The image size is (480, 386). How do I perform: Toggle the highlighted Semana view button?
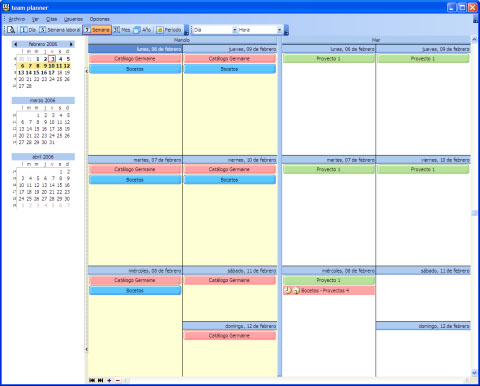point(97,30)
